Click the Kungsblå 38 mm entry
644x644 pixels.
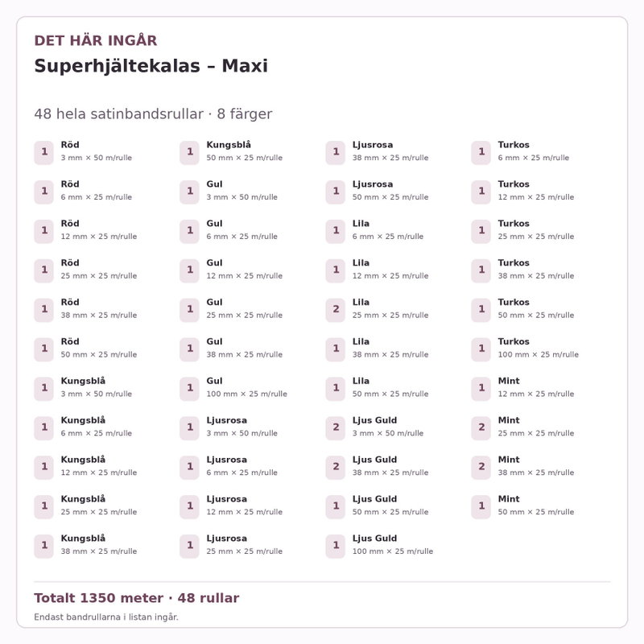point(85,546)
